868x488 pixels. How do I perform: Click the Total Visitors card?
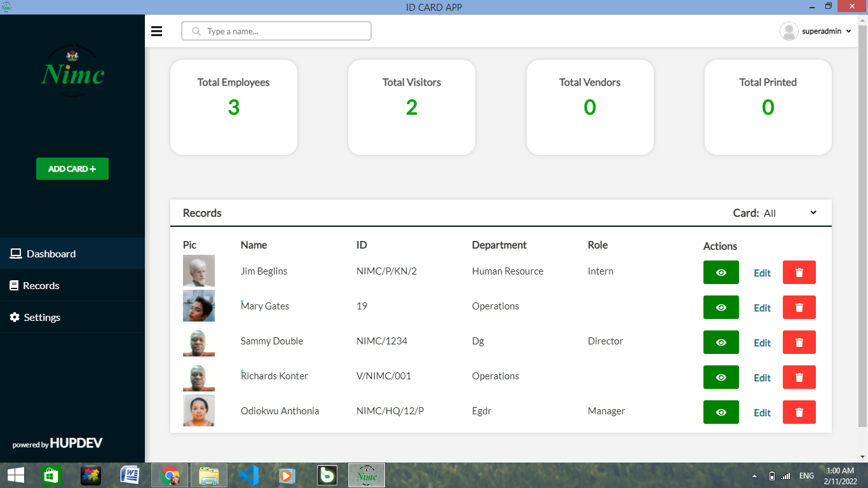tap(412, 107)
